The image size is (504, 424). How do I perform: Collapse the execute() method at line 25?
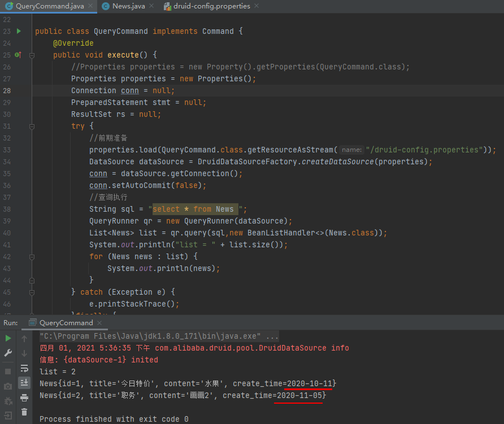coord(32,55)
